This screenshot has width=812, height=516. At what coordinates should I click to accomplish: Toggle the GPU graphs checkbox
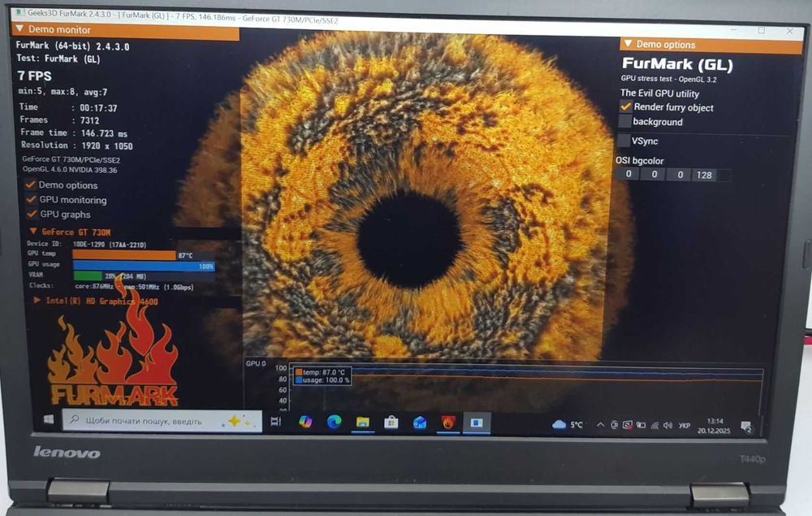point(32,214)
